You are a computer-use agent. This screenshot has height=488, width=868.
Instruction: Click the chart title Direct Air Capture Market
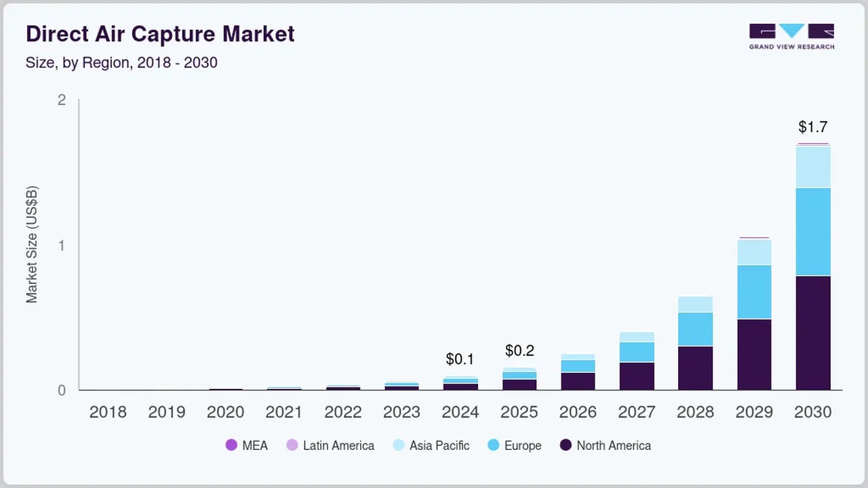click(x=160, y=34)
